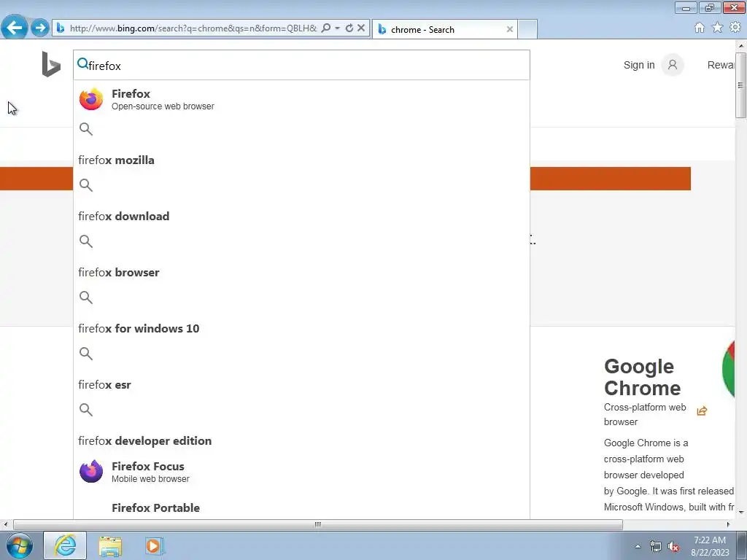Image resolution: width=747 pixels, height=560 pixels.
Task: Open the clock showing 7:22 AM
Action: click(x=710, y=546)
